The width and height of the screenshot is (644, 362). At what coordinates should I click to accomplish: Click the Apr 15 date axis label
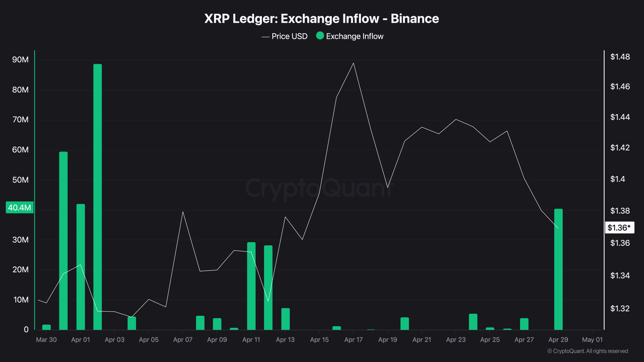pyautogui.click(x=319, y=340)
